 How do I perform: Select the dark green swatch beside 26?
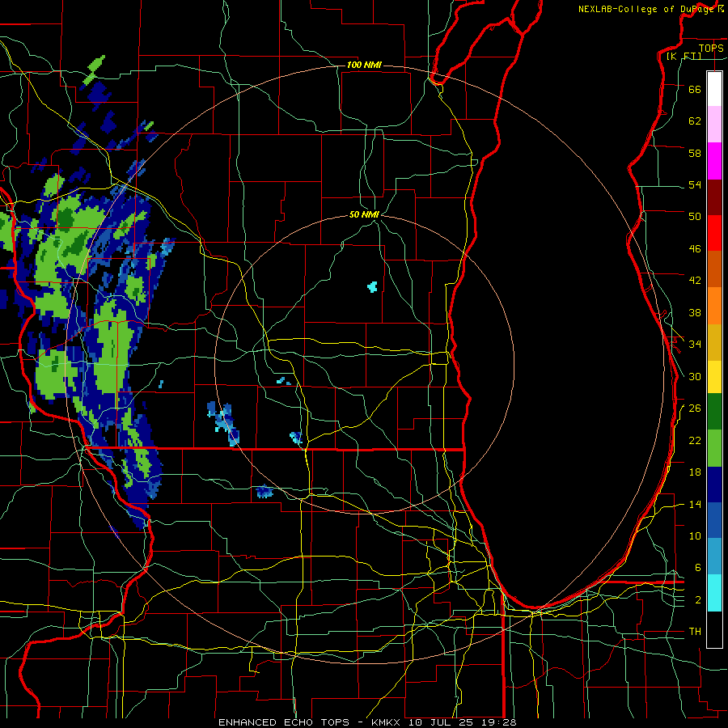pos(714,412)
